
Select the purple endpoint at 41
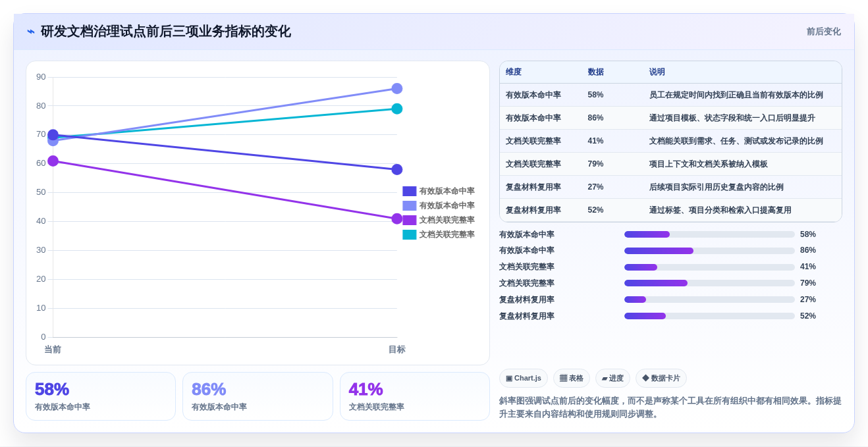(397, 219)
